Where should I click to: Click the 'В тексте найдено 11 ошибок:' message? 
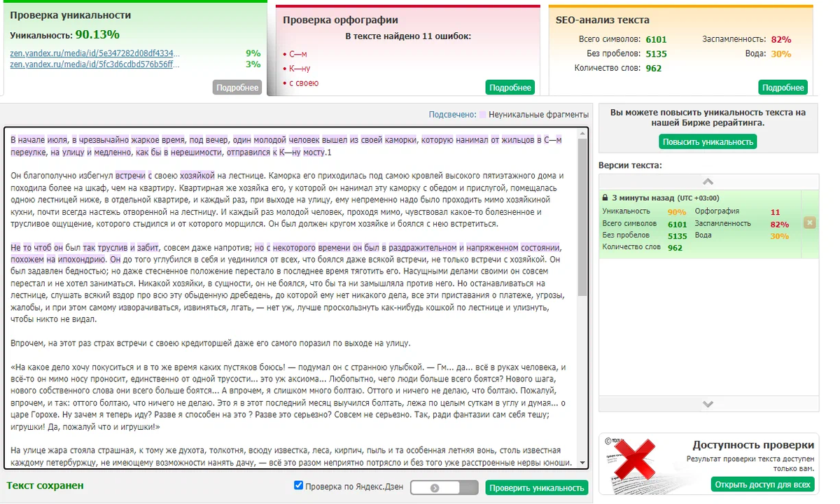coord(408,36)
